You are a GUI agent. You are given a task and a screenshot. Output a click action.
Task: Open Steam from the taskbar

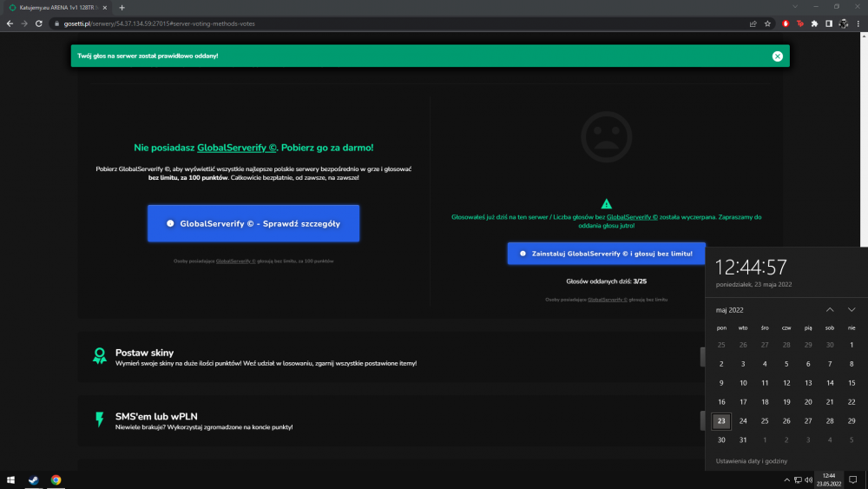(x=33, y=479)
